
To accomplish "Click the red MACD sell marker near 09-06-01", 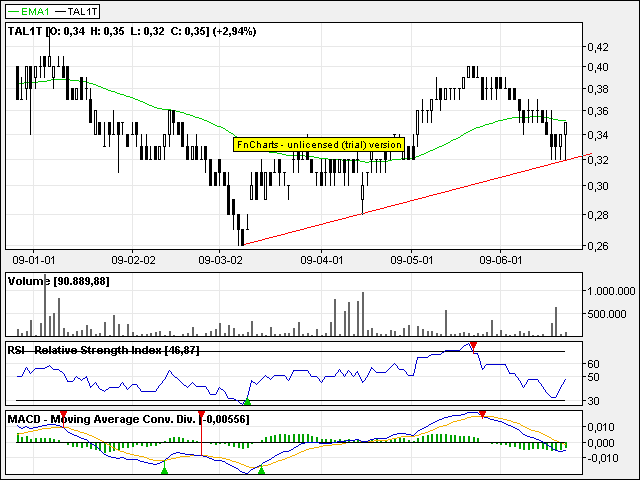I will pyautogui.click(x=482, y=415).
